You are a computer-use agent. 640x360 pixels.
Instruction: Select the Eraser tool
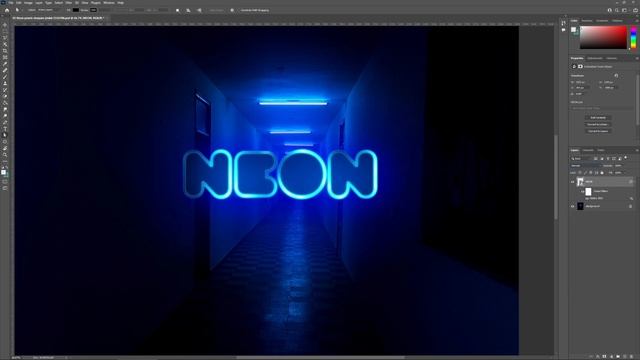tap(5, 96)
